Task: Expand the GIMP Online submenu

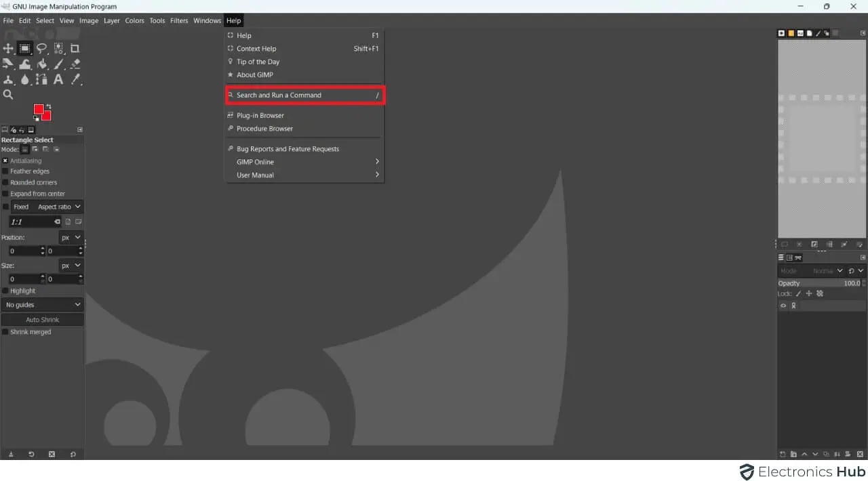Action: 304,162
